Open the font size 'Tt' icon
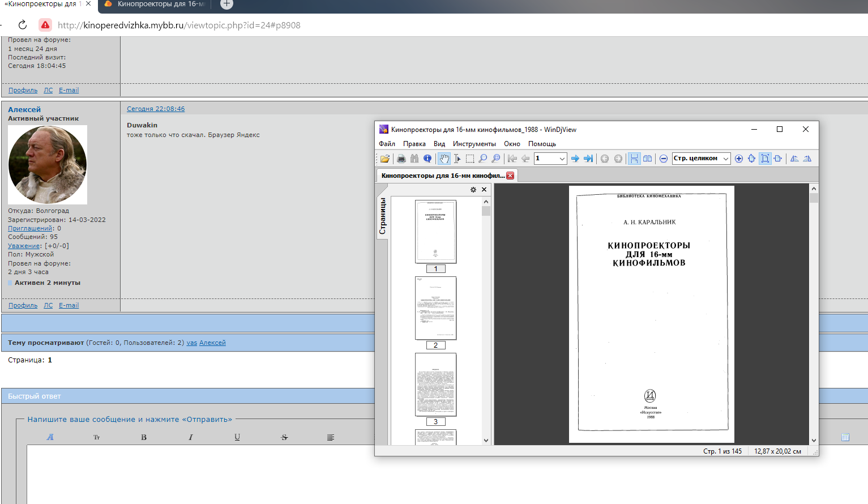Screen dimensions: 868x504 click(96, 437)
